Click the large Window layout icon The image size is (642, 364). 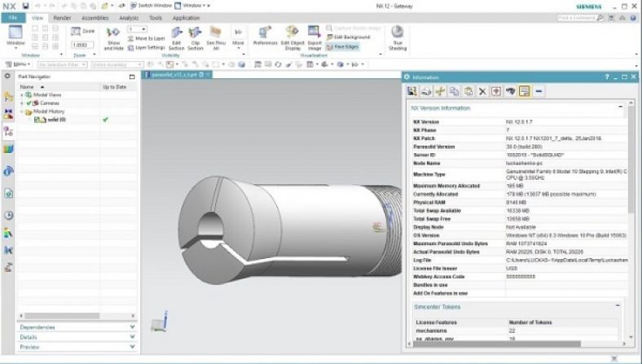coord(15,32)
